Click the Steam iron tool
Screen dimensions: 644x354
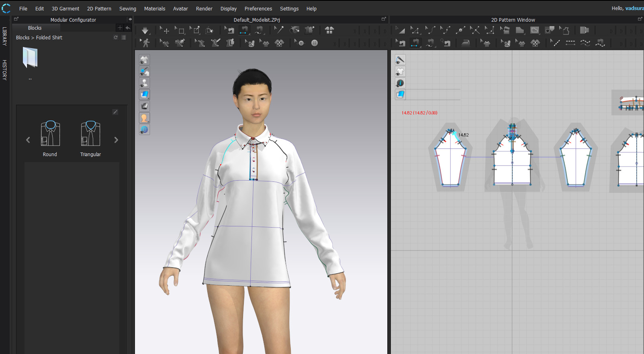click(x=466, y=43)
